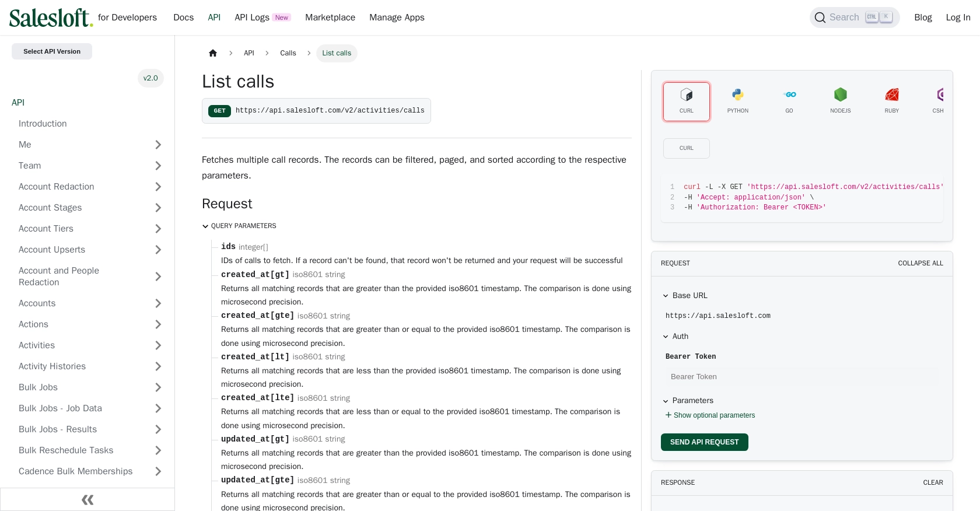Focus the Bearer Token input field

pyautogui.click(x=802, y=377)
